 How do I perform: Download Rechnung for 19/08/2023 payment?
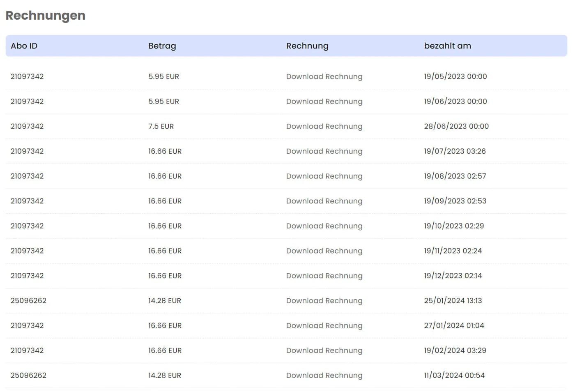click(x=324, y=176)
